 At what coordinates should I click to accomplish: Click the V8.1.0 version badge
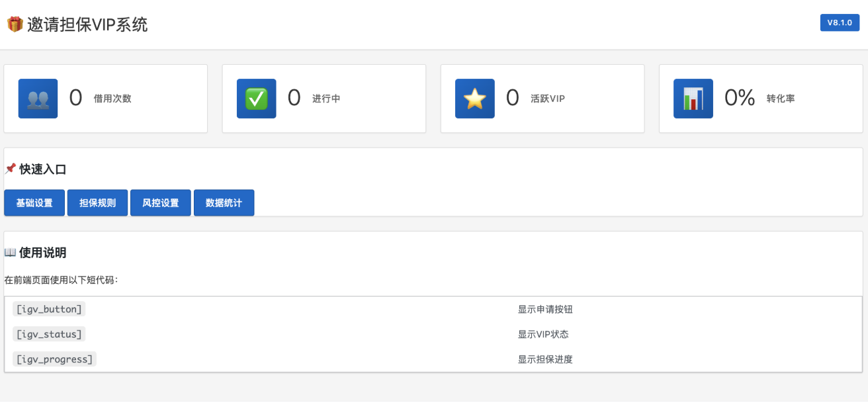840,22
